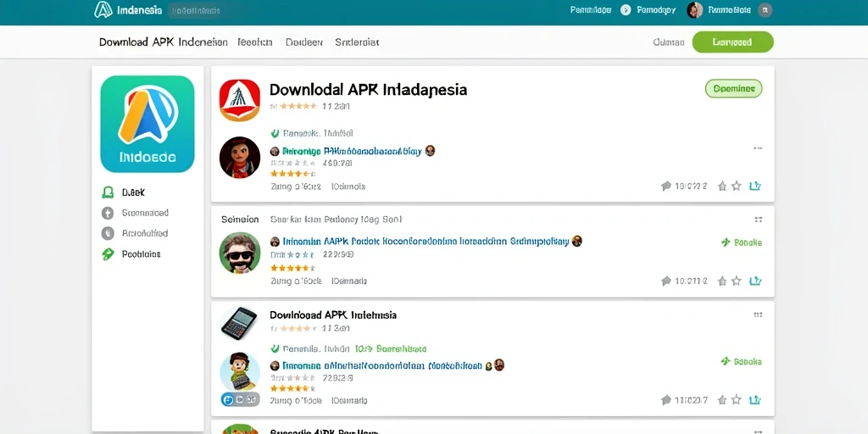Screen dimensions: 868x434
Task: Click the blue round badge below the cartoon avatar
Action: (x=227, y=399)
